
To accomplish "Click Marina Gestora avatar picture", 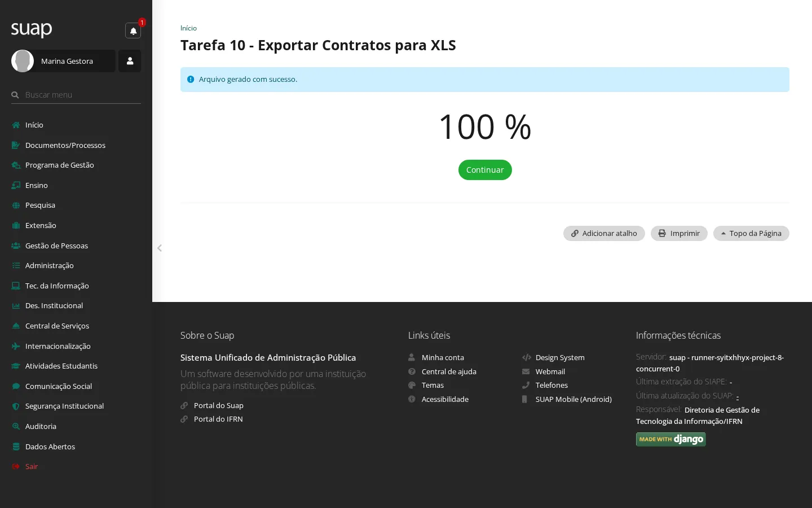I will click(x=23, y=61).
